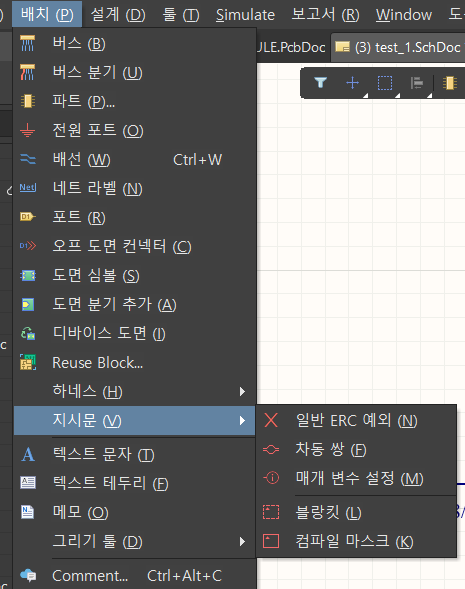Click the plus cross icon in toolbar

click(x=352, y=82)
